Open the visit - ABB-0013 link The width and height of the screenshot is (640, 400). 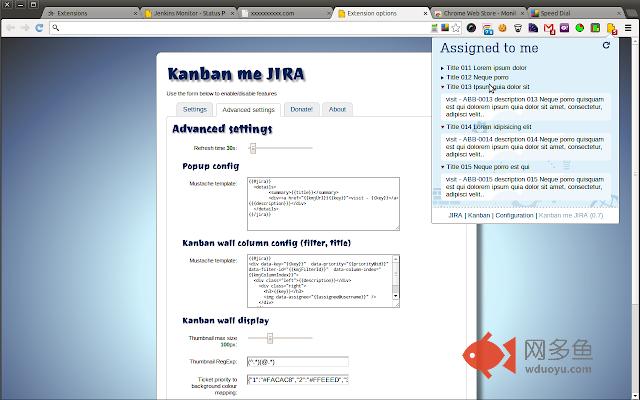click(x=469, y=99)
